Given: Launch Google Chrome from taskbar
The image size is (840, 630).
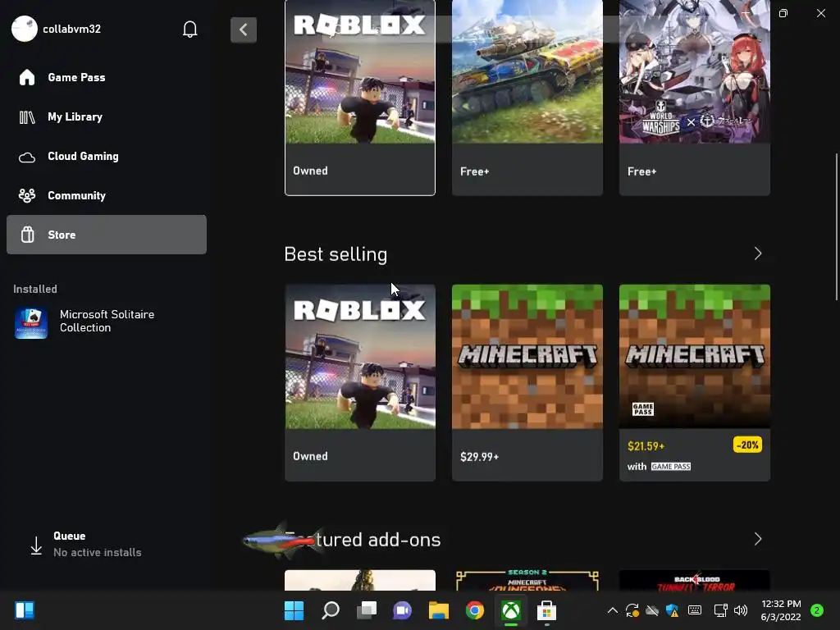Looking at the screenshot, I should (x=475, y=610).
